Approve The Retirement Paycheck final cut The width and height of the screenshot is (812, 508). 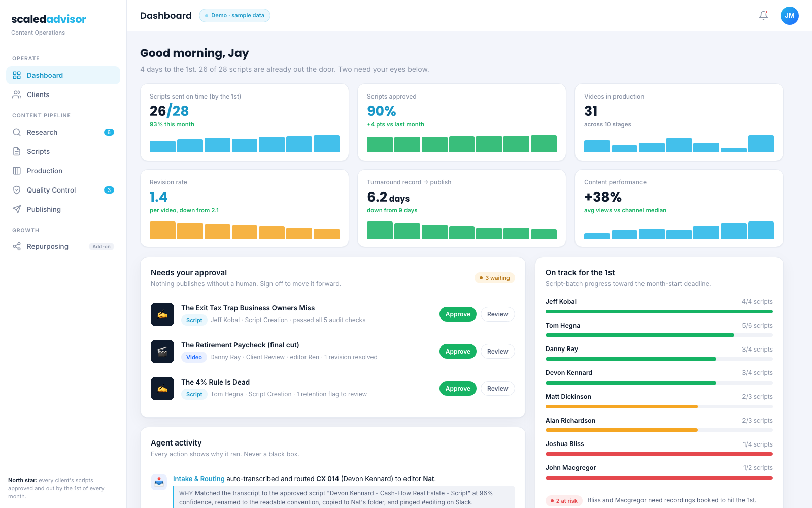tap(458, 352)
